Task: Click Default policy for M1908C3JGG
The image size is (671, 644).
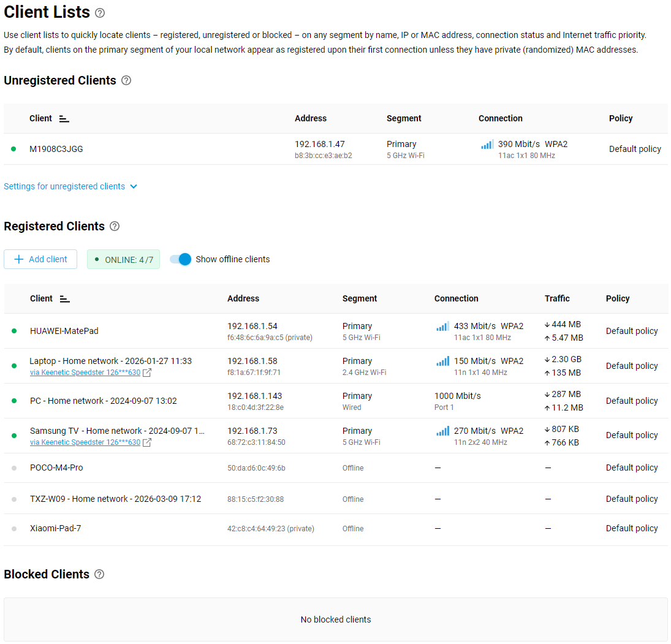Action: 635,149
